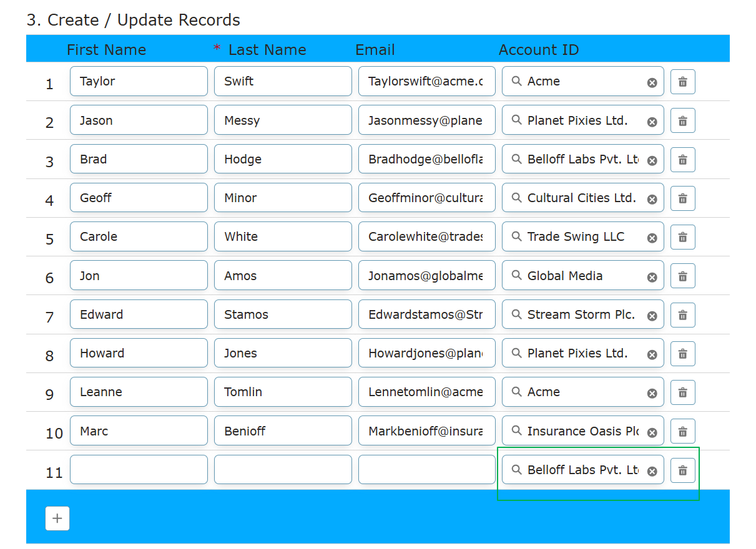Edit Email field starting Jonamos@

pyautogui.click(x=427, y=276)
